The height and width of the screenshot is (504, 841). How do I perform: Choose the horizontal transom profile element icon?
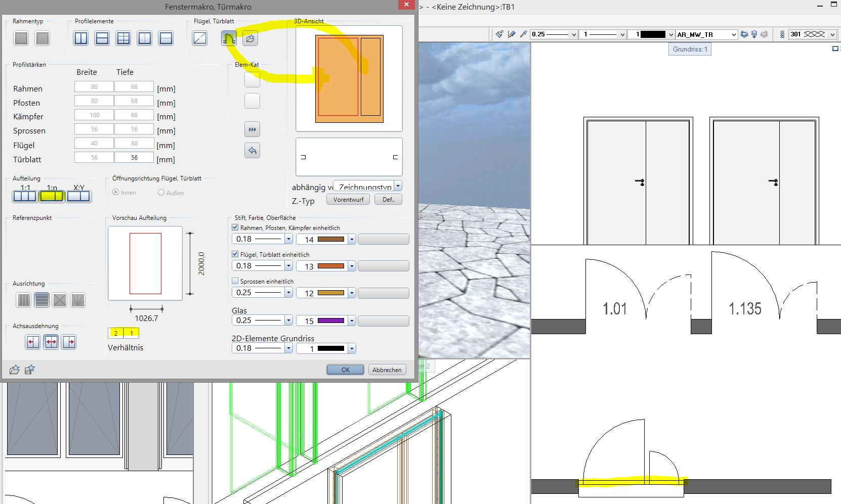click(102, 38)
